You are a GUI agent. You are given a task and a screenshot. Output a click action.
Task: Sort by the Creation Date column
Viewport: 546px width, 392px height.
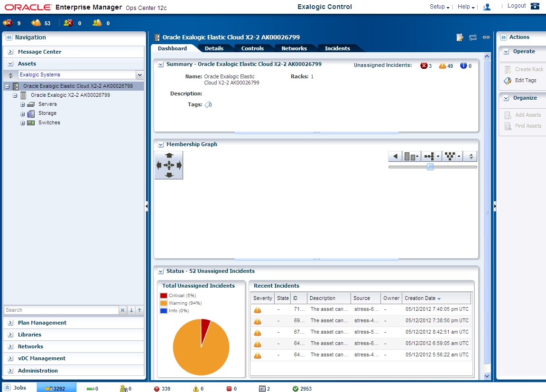[x=436, y=298]
